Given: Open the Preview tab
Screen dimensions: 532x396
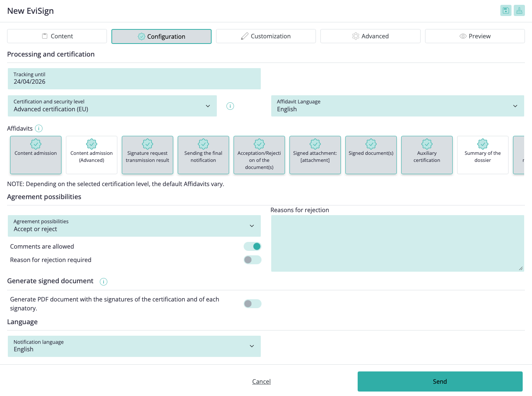Looking at the screenshot, I should 475,36.
